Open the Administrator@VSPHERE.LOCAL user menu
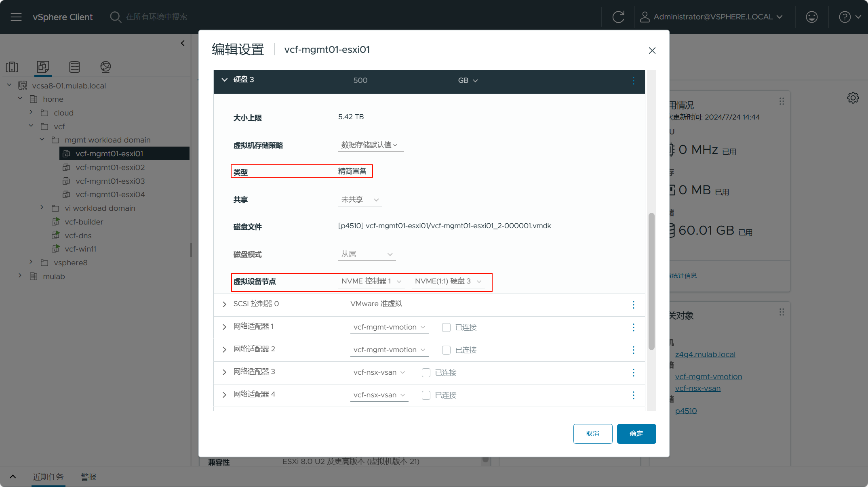The width and height of the screenshot is (868, 487). tap(712, 17)
